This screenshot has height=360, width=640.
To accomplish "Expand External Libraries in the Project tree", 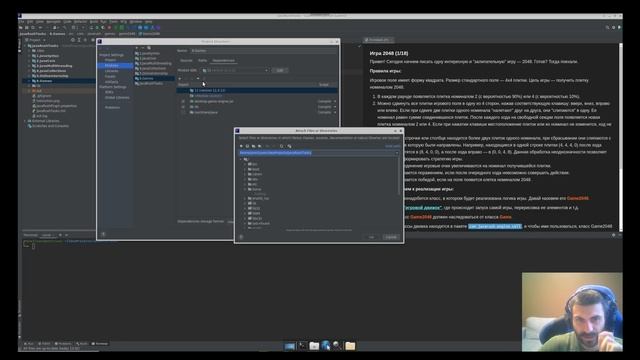I will 25,121.
